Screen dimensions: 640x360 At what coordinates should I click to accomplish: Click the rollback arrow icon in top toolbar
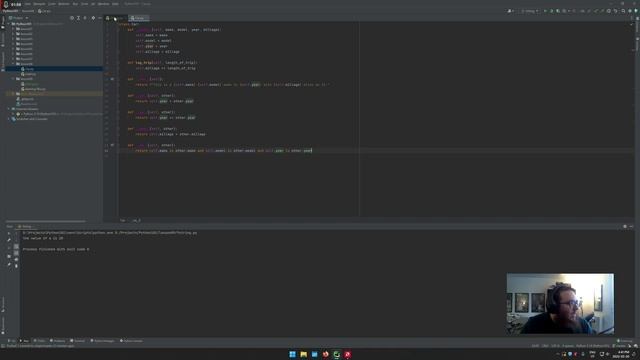pyautogui.click(x=616, y=11)
